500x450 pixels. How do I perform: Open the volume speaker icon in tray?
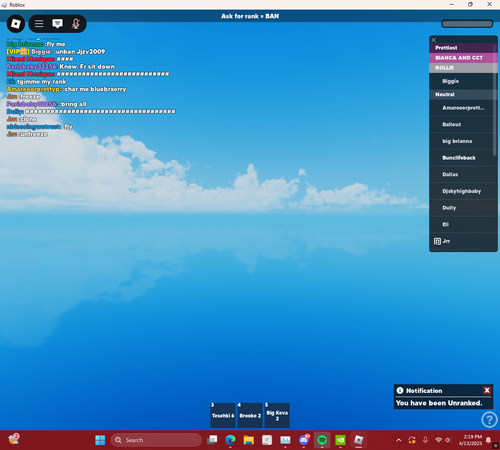click(448, 440)
